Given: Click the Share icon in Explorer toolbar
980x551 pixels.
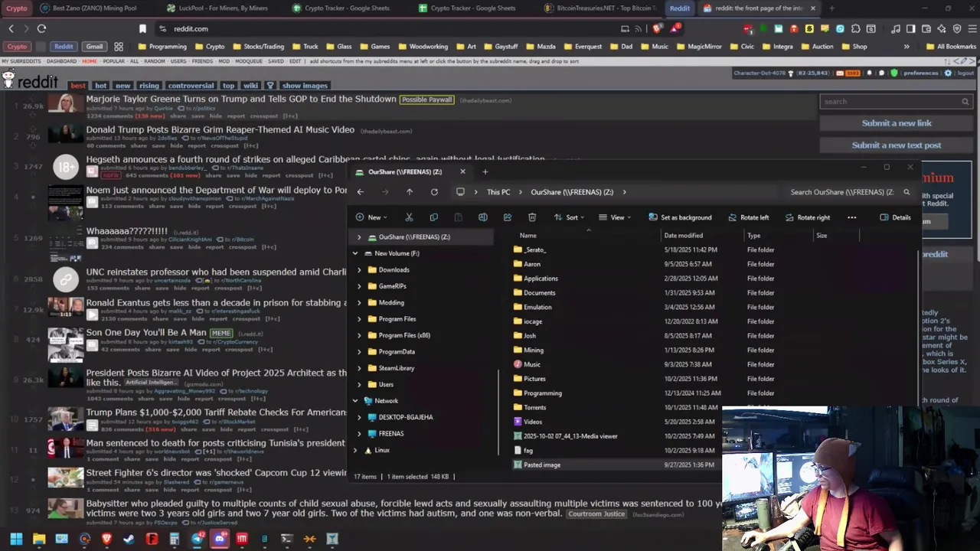Looking at the screenshot, I should tap(507, 217).
